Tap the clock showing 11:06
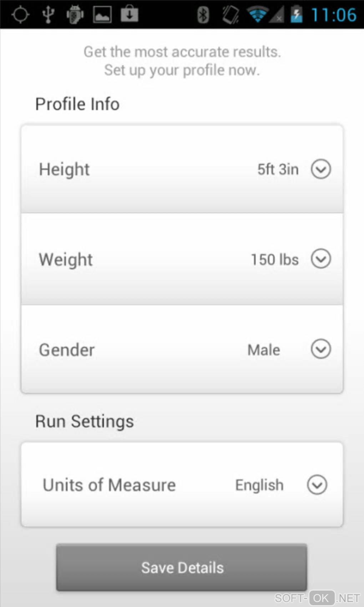The image size is (364, 607). 334,15
